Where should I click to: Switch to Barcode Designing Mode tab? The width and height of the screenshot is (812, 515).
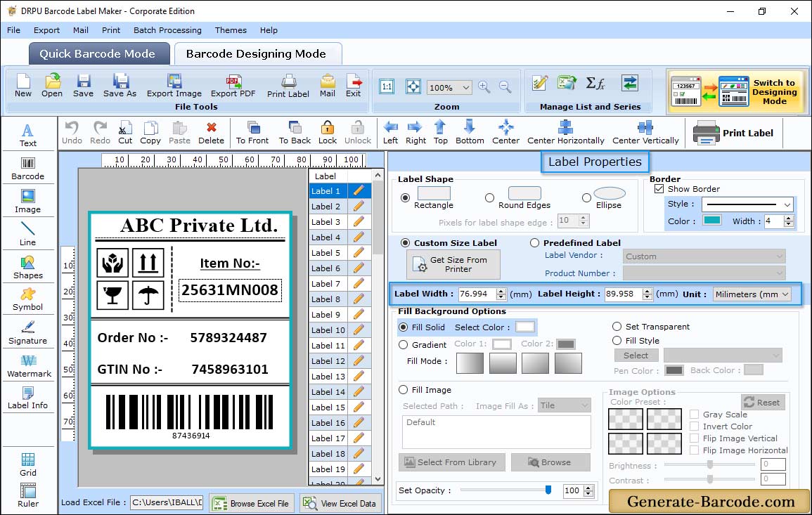[x=257, y=54]
